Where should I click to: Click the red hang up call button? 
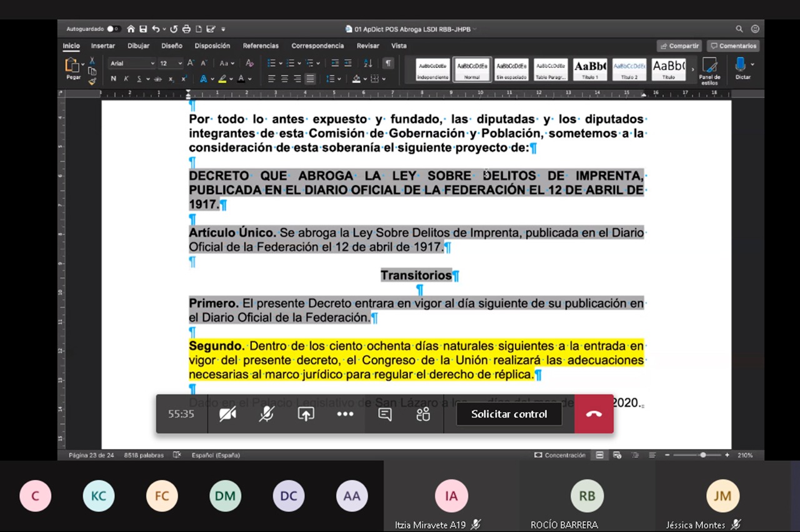tap(594, 414)
